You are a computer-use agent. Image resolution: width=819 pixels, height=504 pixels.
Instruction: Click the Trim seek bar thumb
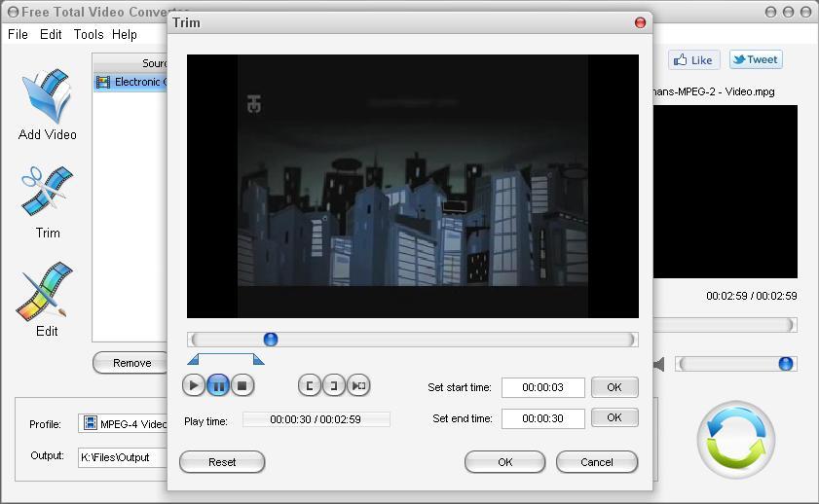click(271, 340)
